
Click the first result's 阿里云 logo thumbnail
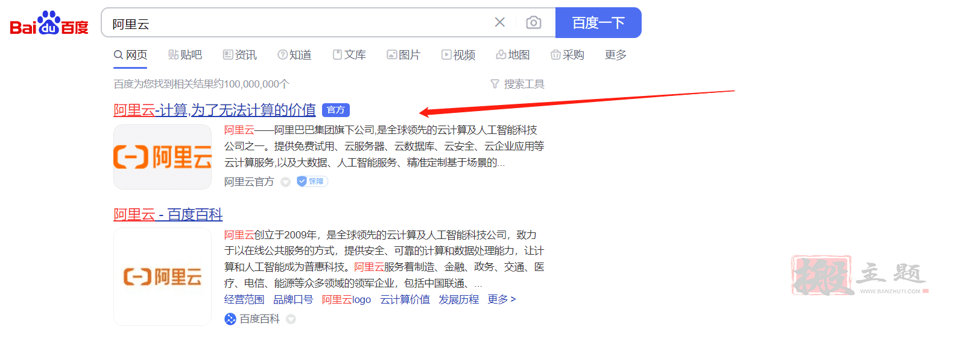point(162,157)
